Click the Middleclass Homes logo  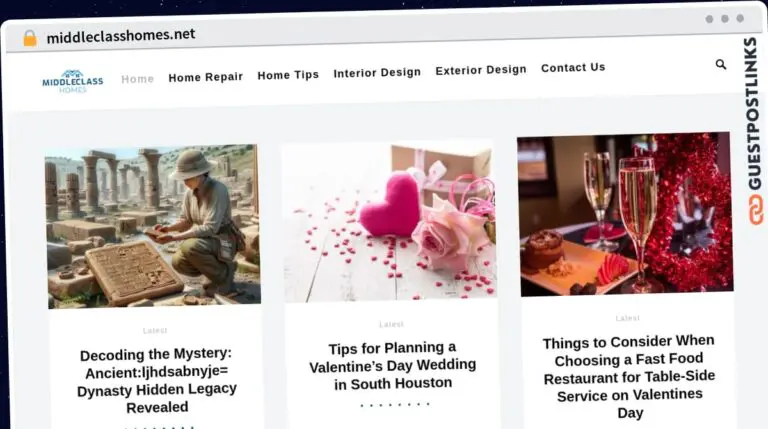pos(72,81)
